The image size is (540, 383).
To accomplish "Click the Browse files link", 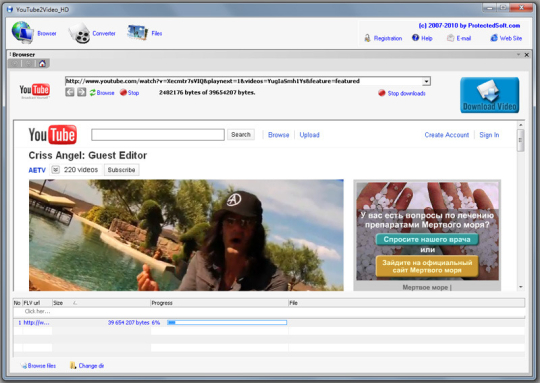I will click(42, 366).
